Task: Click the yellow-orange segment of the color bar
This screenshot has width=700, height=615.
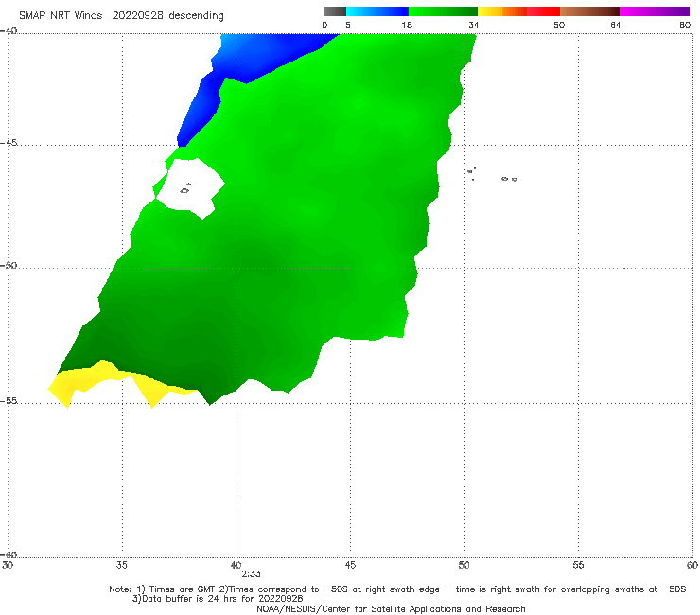Action: click(x=501, y=11)
